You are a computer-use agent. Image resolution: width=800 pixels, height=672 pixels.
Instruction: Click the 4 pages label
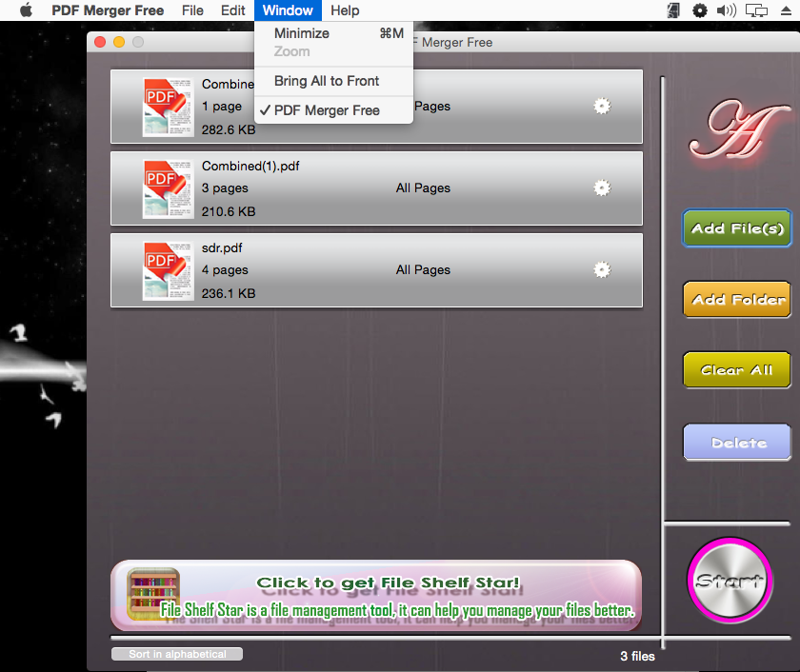[x=225, y=269]
